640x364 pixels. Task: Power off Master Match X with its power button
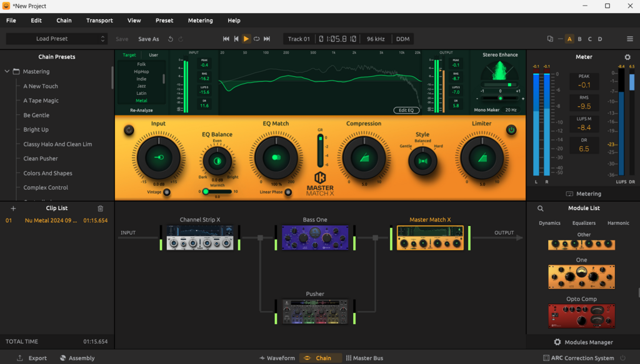(x=510, y=130)
